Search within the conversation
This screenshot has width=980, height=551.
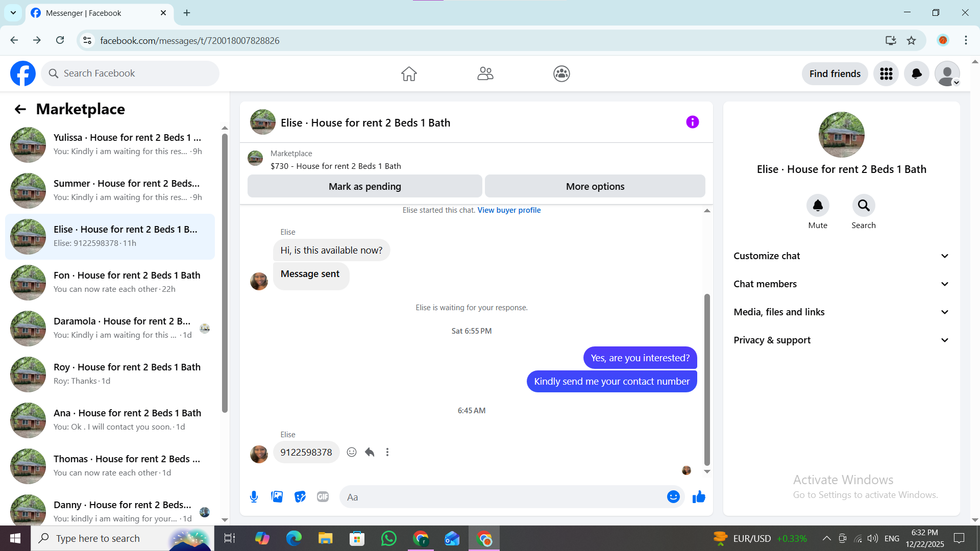coord(863,206)
